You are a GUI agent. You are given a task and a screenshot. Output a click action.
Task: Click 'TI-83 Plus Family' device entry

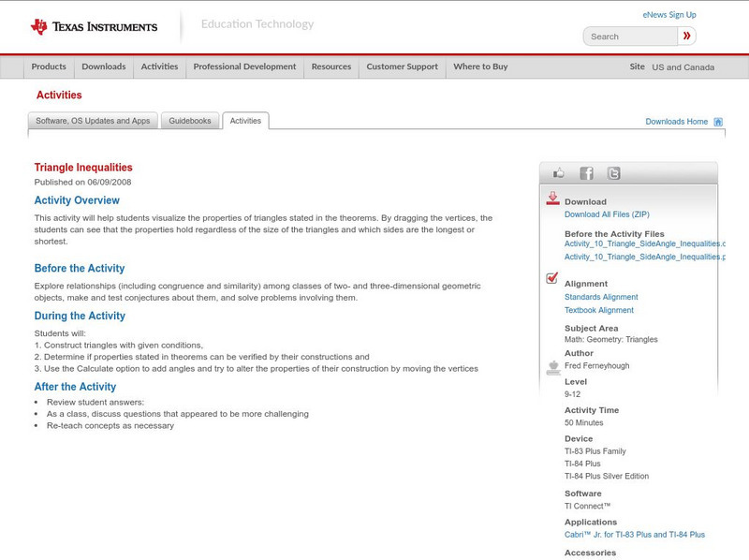[595, 451]
